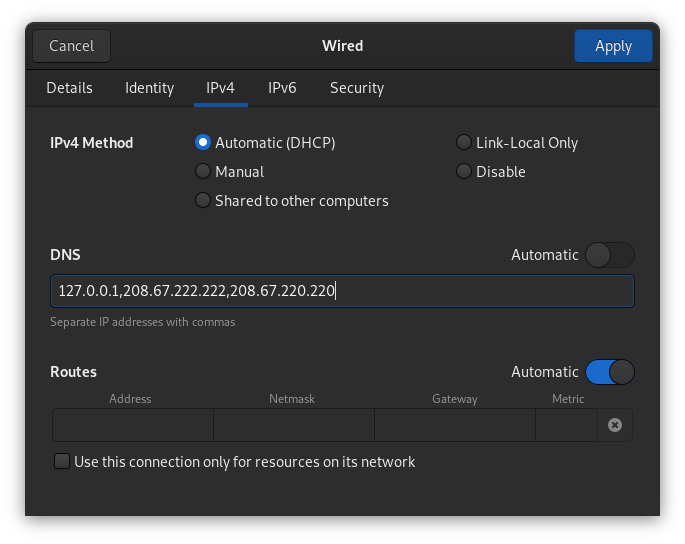The height and width of the screenshot is (544, 685).
Task: Click the Cancel button
Action: 71,46
